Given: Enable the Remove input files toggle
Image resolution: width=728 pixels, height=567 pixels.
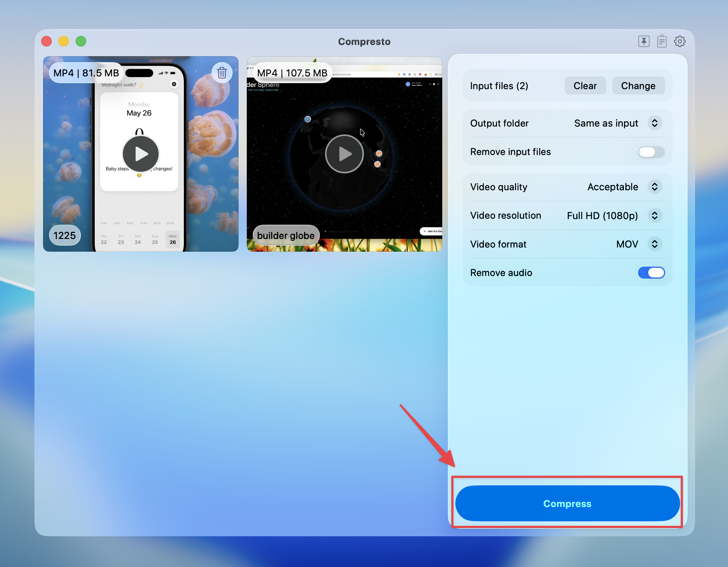Looking at the screenshot, I should click(651, 152).
